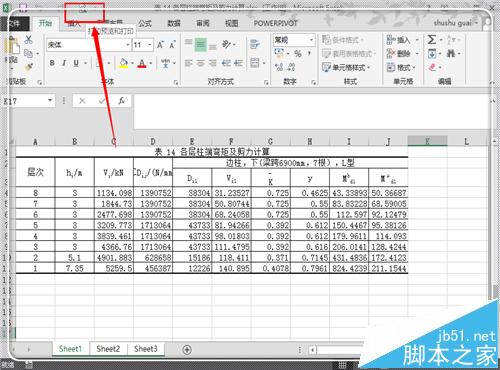This screenshot has width=500, height=370.
Task: Switch to the Sheet2 worksheet tab
Action: [108, 349]
